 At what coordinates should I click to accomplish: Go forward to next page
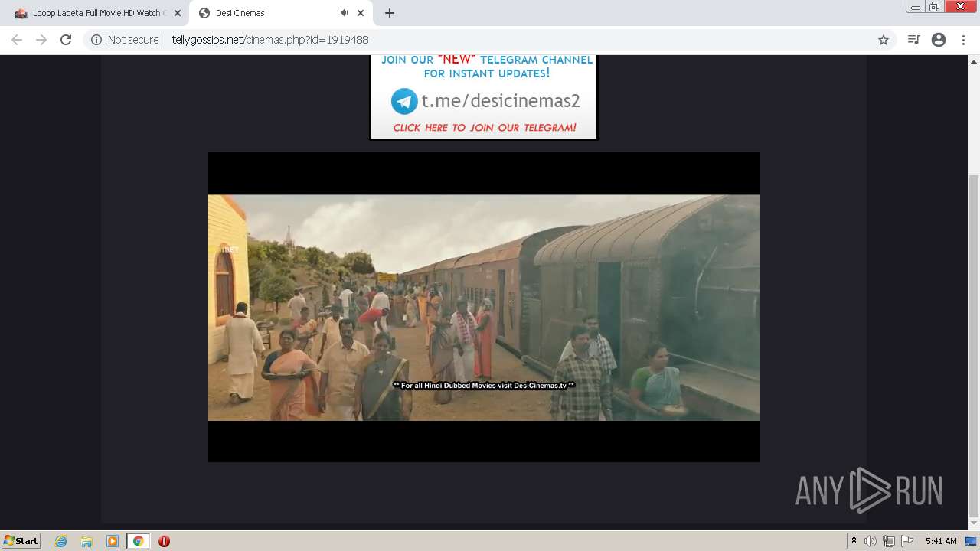(41, 40)
